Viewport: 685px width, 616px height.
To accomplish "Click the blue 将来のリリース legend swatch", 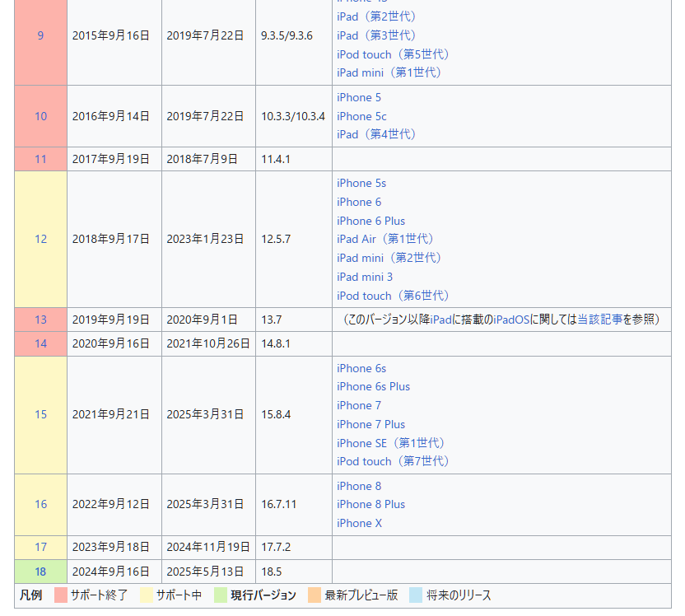I will click(x=416, y=595).
